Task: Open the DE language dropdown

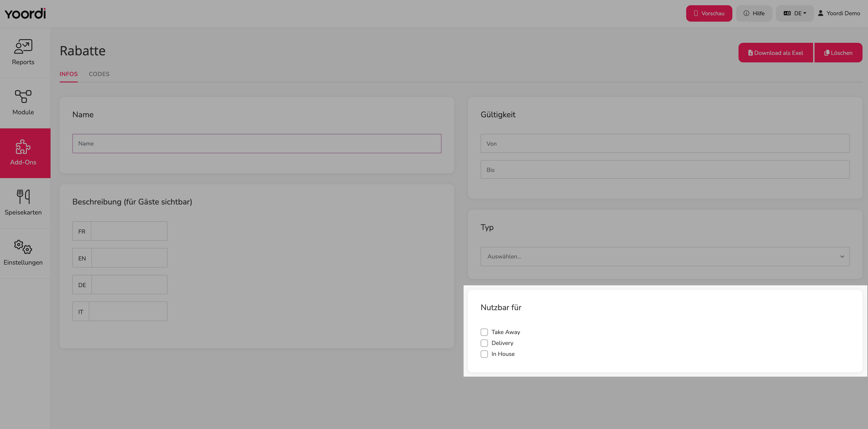Action: tap(794, 13)
